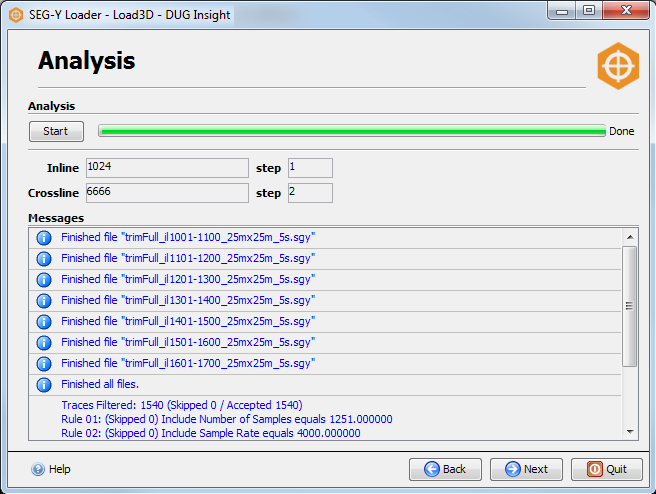Select message "trimFull_il1601-1700_25mx25m_5s.sgy"

325,364
